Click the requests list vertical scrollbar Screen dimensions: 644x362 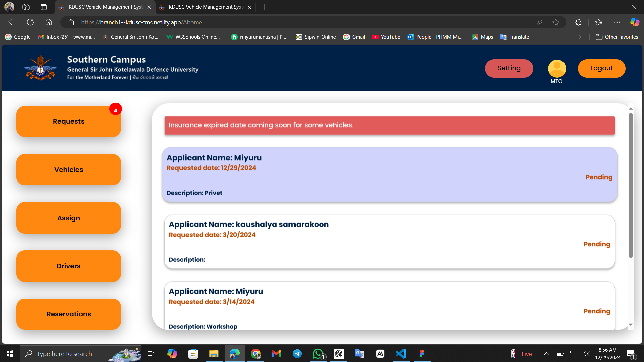click(x=631, y=184)
